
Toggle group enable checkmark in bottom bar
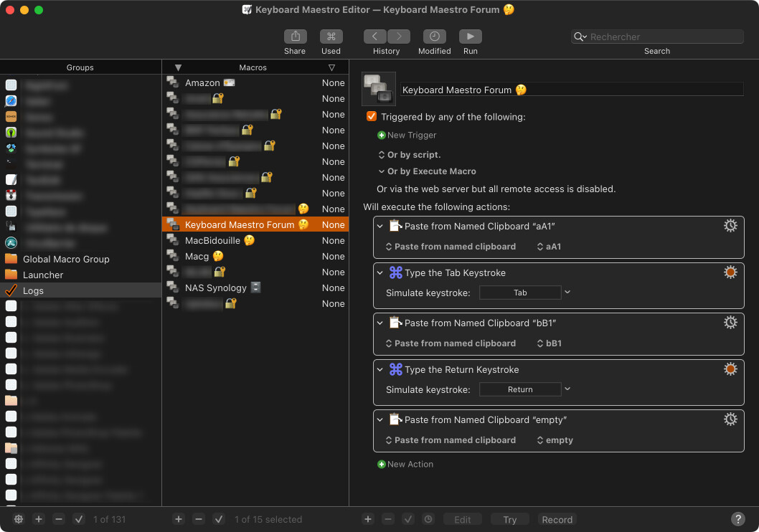[x=79, y=519]
